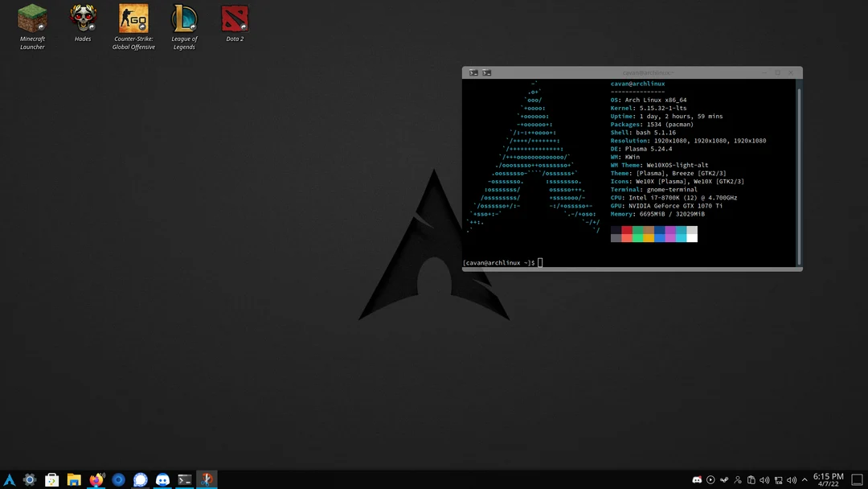Open Signal from the taskbar
Image resolution: width=868 pixels, height=489 pixels.
(x=140, y=479)
